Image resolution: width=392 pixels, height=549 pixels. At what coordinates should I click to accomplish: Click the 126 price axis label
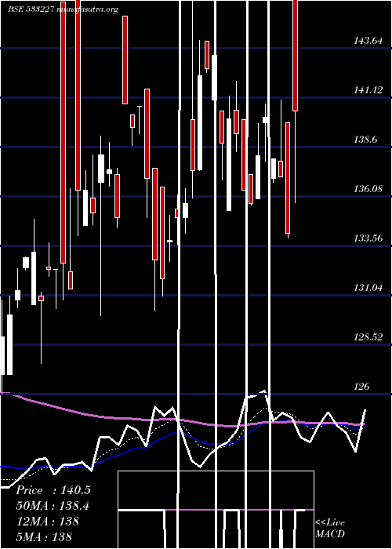click(x=361, y=387)
